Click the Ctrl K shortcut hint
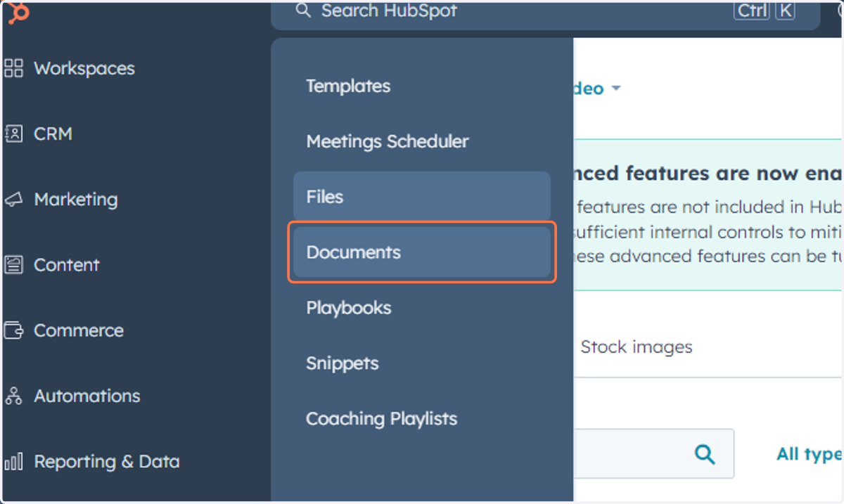Screen dimensions: 844x504 tap(765, 11)
